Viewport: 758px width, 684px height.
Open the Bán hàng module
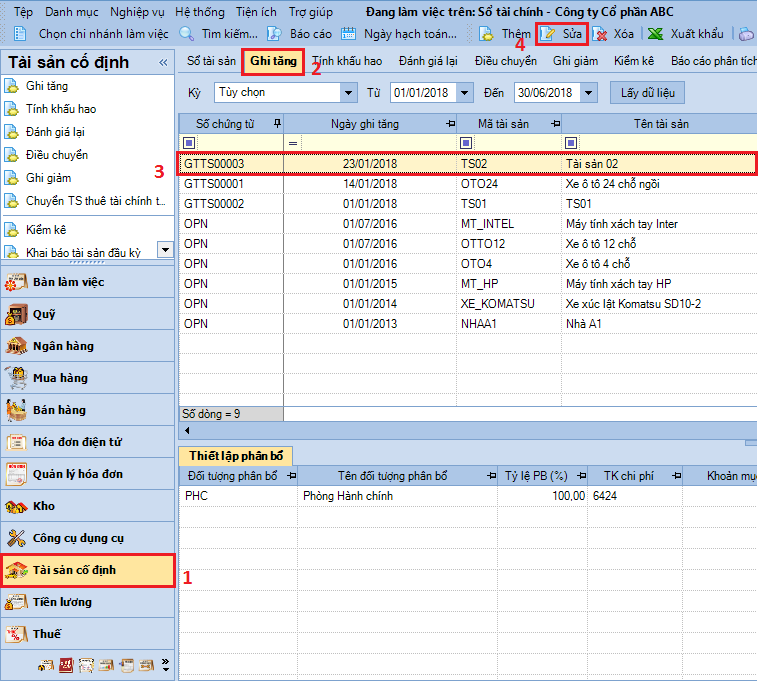[87, 410]
